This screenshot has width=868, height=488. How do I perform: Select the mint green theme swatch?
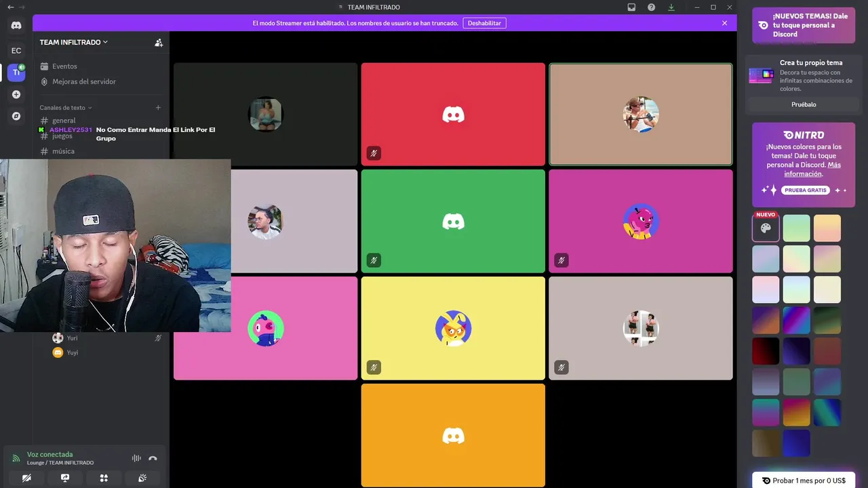796,228
